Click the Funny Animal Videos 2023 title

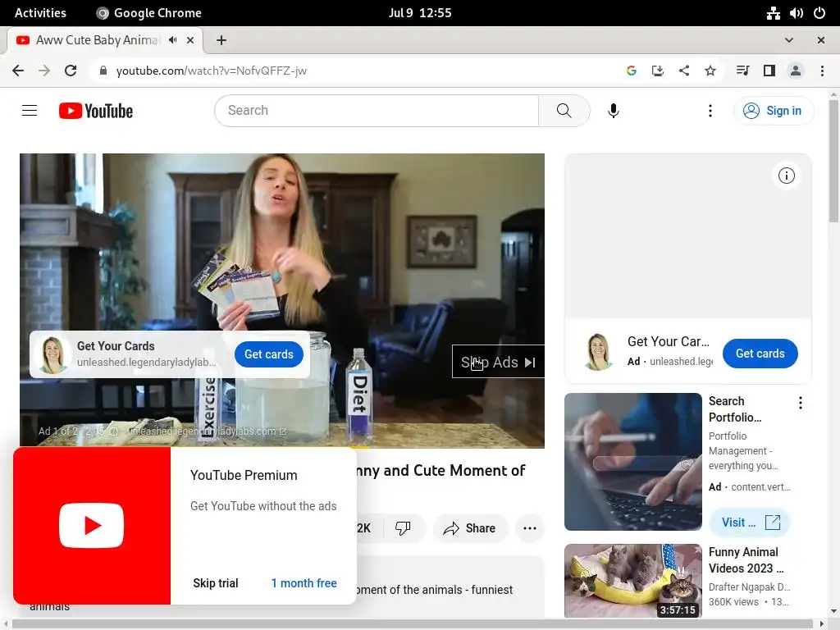coord(746,559)
